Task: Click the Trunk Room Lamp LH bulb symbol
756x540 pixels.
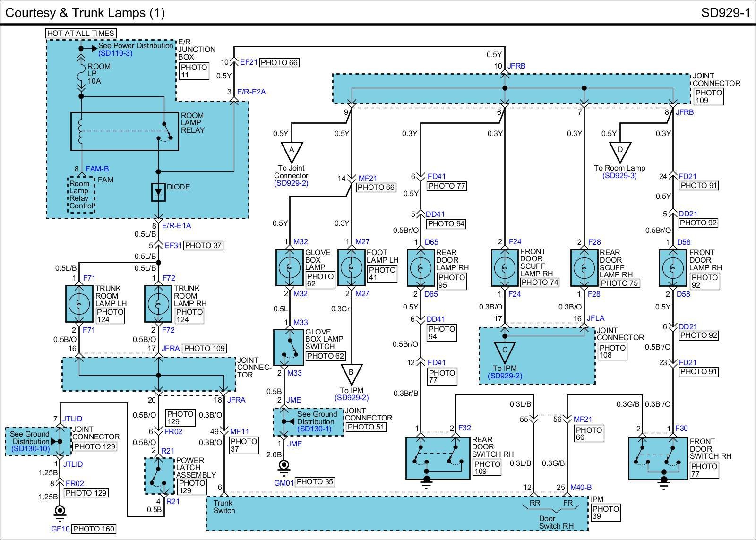Action: (79, 303)
